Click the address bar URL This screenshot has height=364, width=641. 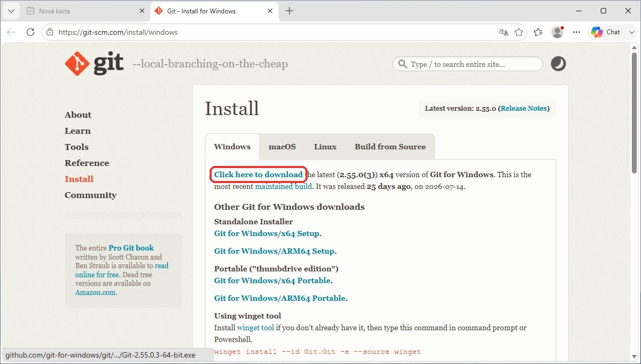coord(118,32)
